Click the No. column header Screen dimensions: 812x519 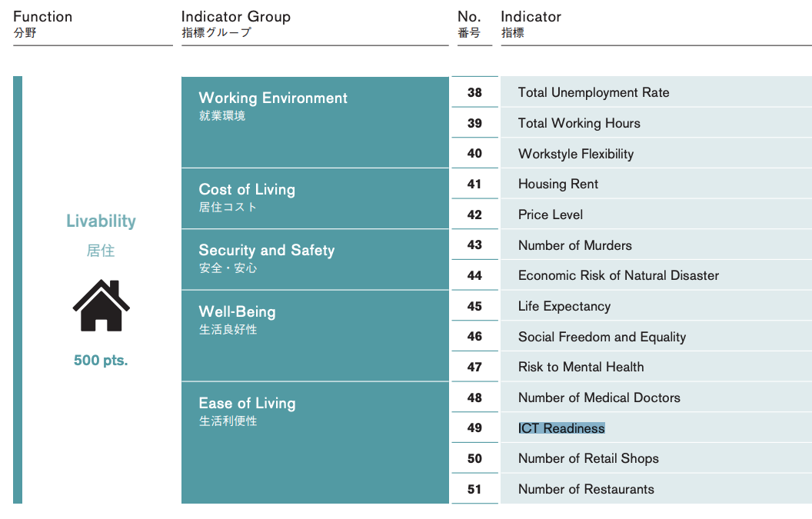469,17
